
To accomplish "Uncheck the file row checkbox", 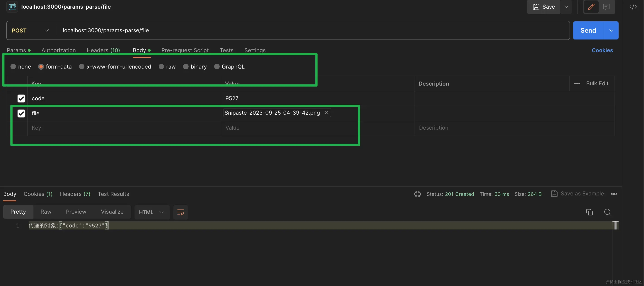I will click(21, 113).
